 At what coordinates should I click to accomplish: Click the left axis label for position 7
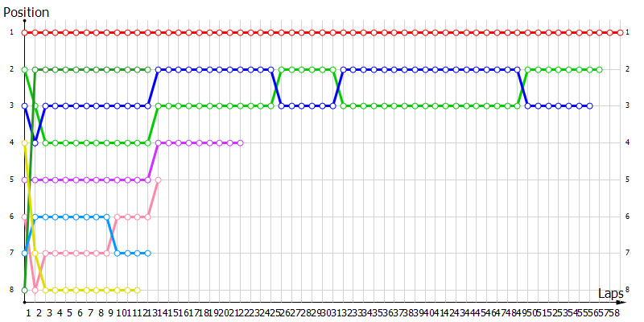click(12, 253)
